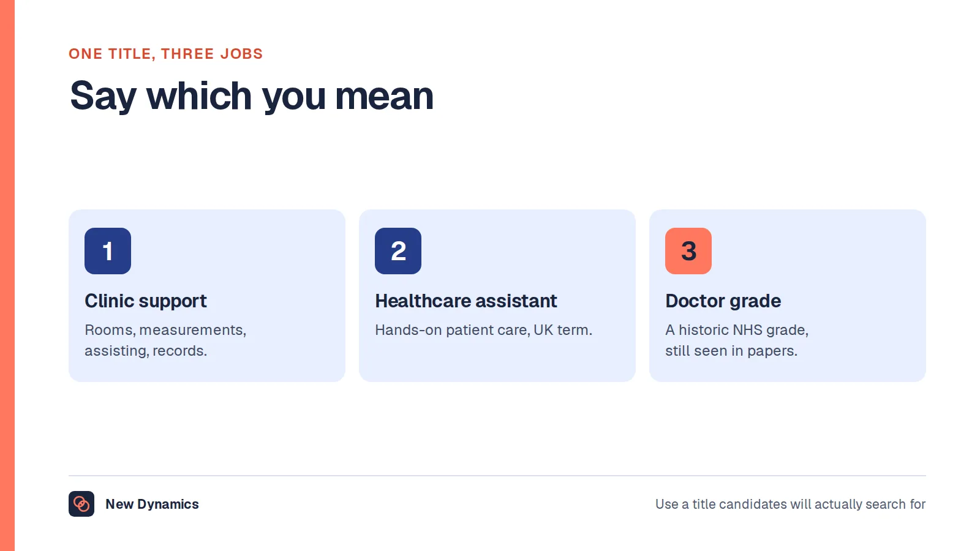Click the number 1 badge icon
Image resolution: width=980 pixels, height=551 pixels.
click(108, 251)
